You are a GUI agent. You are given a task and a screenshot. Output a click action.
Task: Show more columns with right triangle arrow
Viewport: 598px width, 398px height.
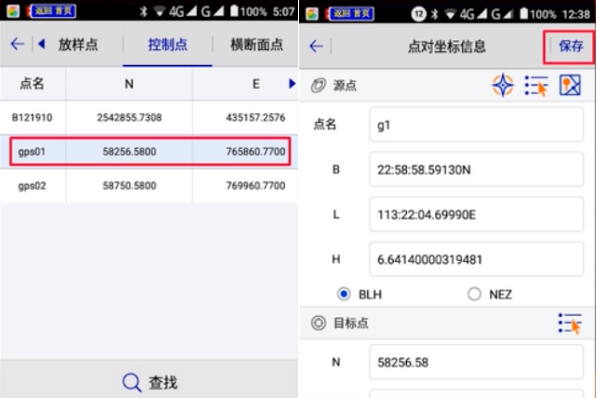[292, 83]
